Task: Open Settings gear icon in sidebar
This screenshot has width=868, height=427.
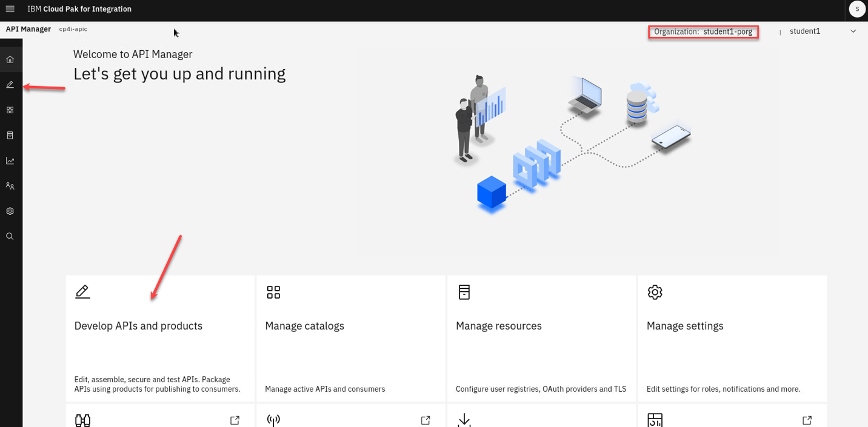Action: tap(10, 211)
